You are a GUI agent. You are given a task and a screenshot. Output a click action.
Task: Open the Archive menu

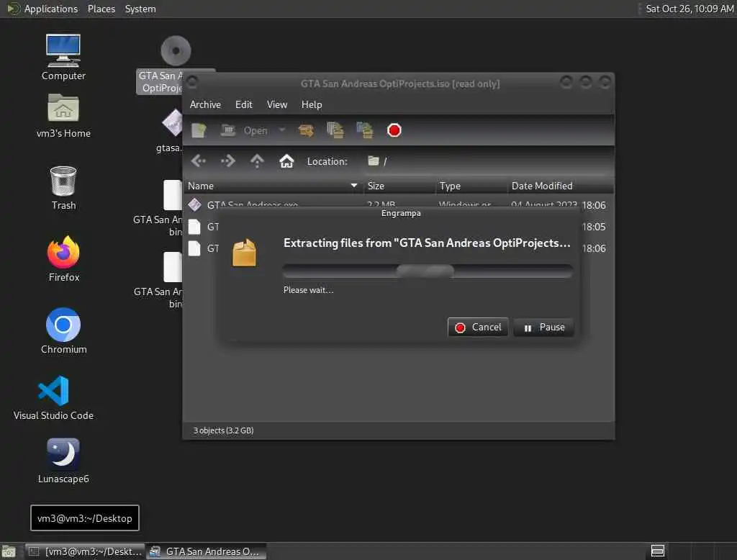tap(205, 104)
